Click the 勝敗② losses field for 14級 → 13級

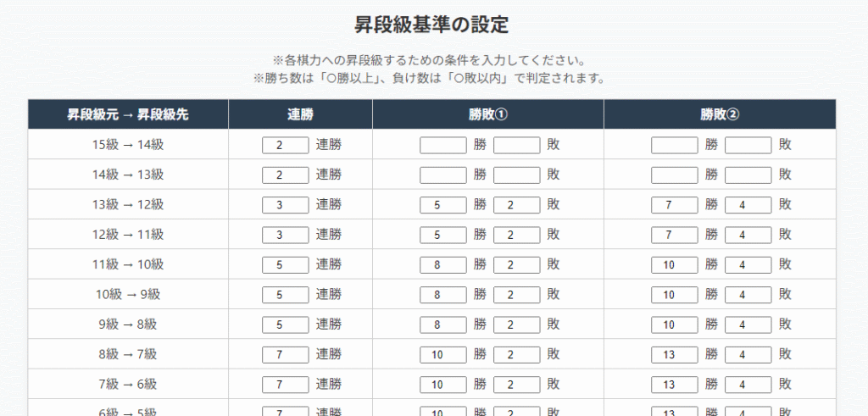tap(748, 175)
